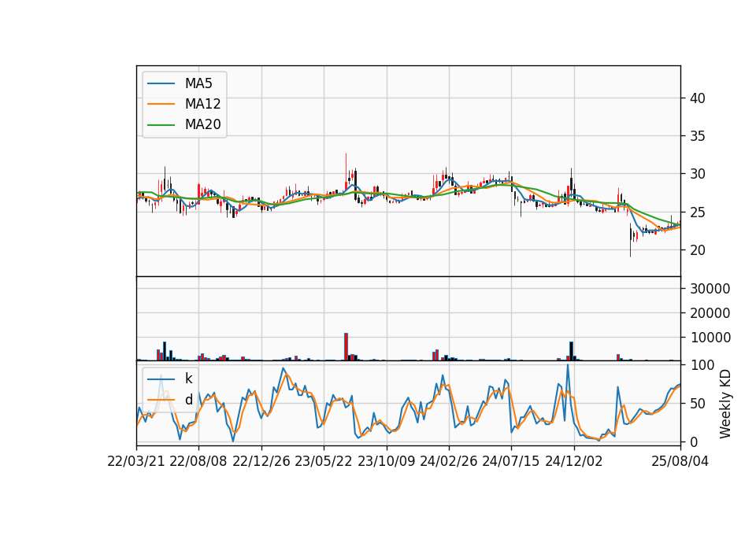756x543 pixels.
Task: Click the 24/02/26 date tick label
Action: [x=448, y=462]
